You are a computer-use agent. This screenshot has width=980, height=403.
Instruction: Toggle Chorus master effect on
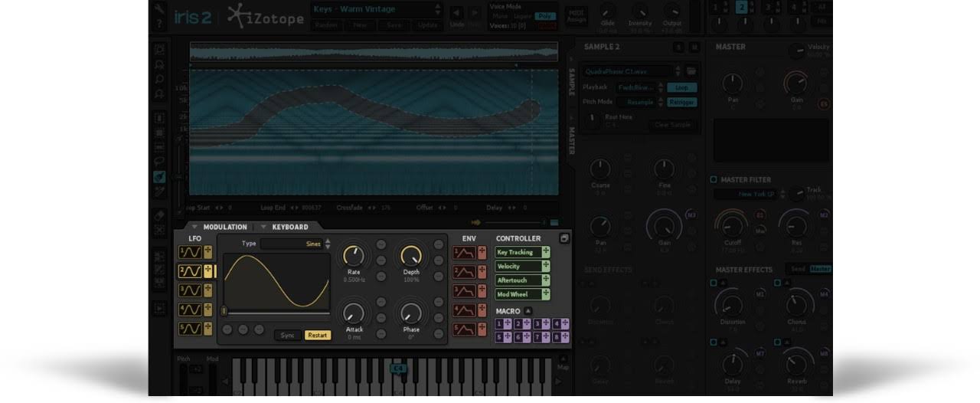pos(778,283)
